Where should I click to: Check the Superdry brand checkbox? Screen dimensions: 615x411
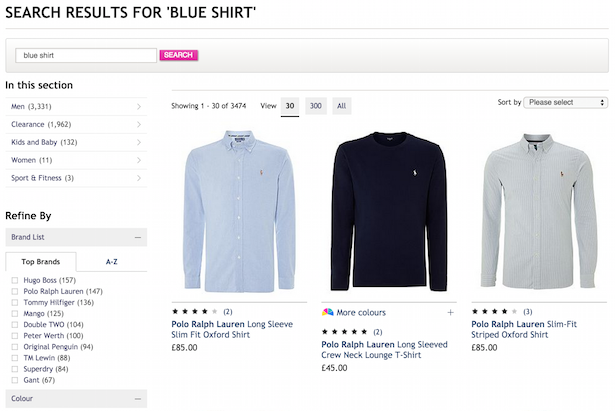point(14,369)
